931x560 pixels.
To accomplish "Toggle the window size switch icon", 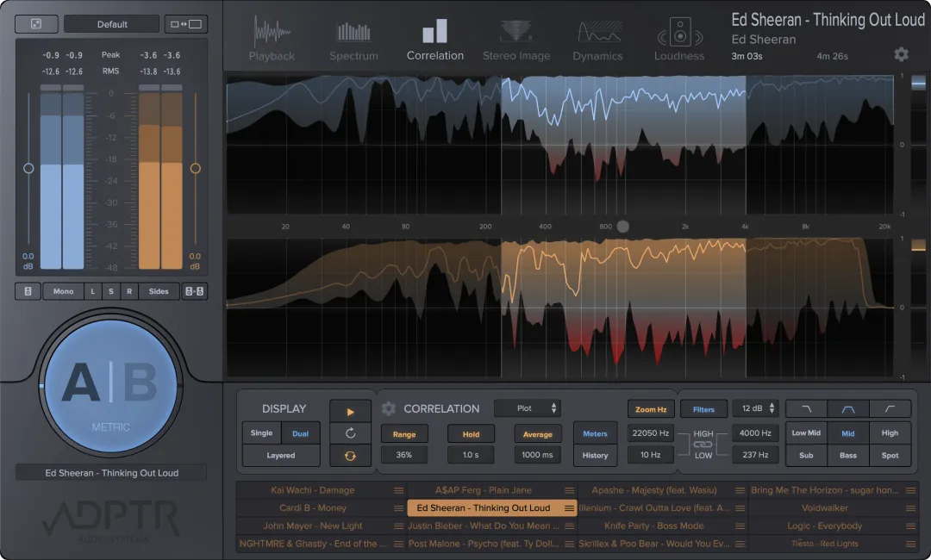I will coord(186,24).
